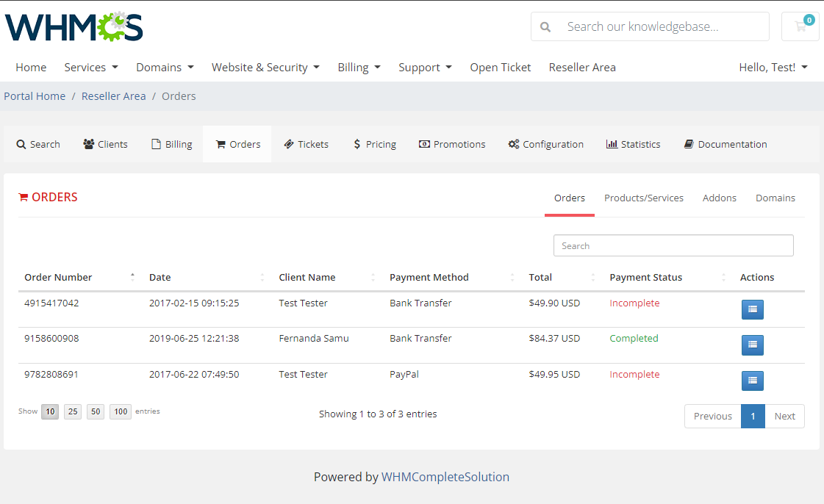Show 10 entries per page
824x504 pixels.
(50, 411)
